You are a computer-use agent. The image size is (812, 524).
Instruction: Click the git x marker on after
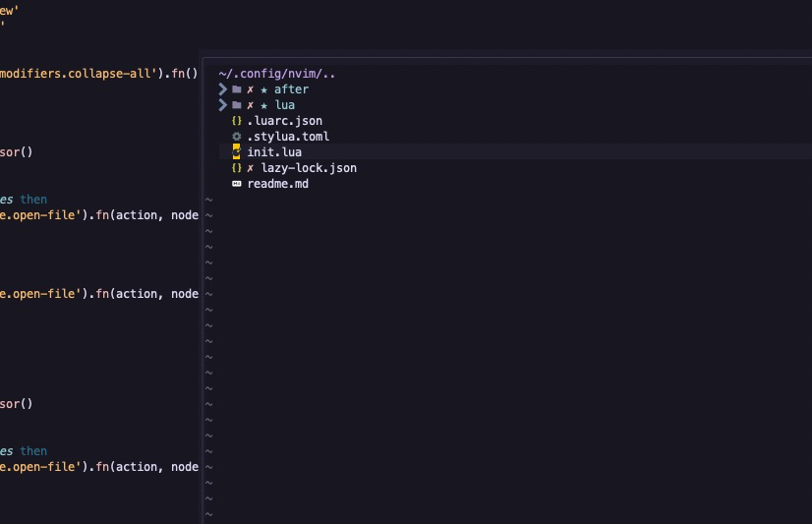pos(250,89)
